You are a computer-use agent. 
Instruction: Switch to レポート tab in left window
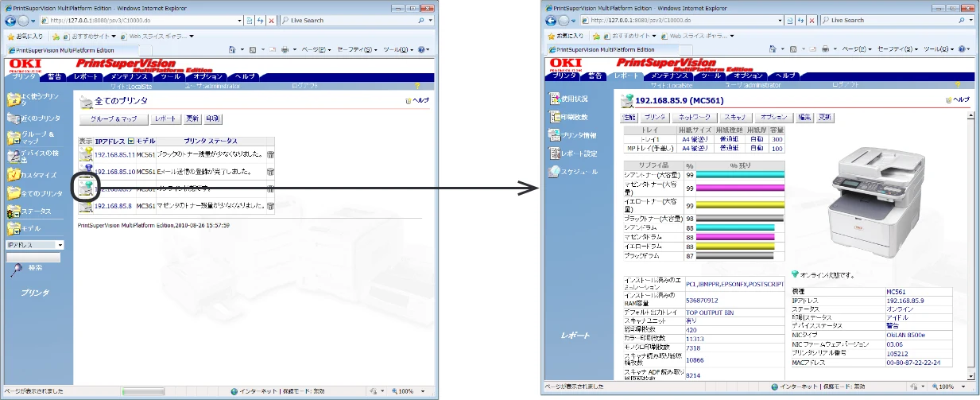click(85, 76)
